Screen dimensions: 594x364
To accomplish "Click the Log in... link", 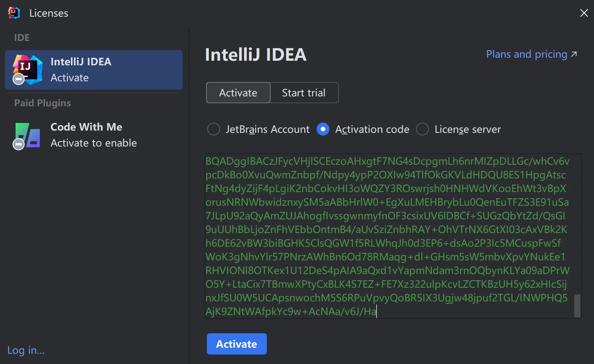I will (x=26, y=350).
